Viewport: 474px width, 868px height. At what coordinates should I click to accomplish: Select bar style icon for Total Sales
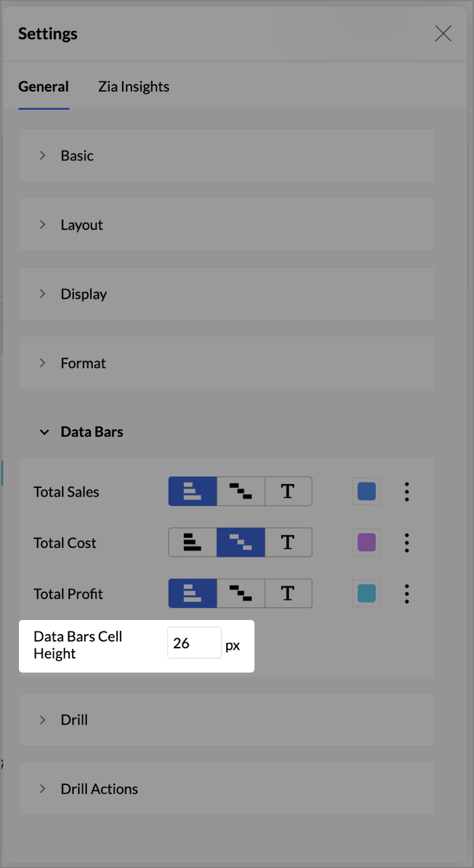[193, 491]
